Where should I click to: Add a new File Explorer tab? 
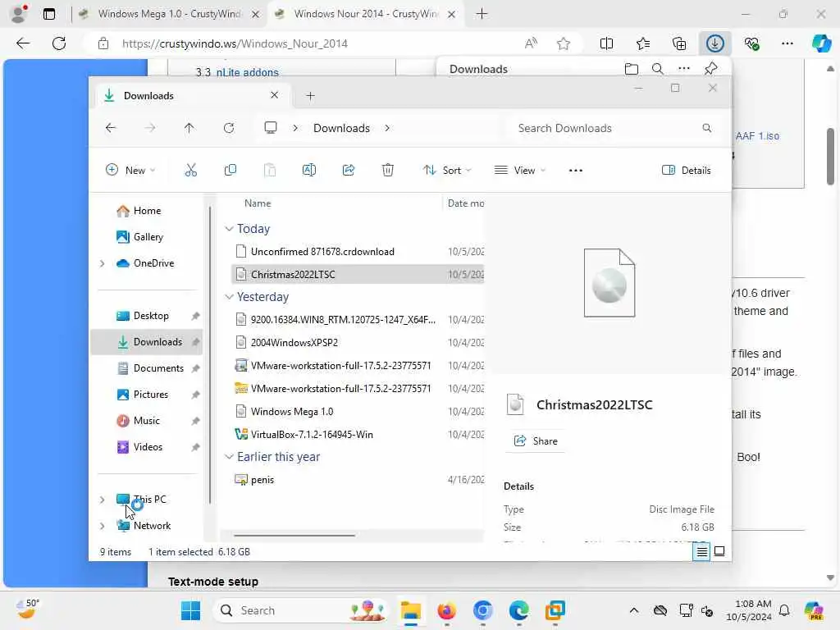[x=310, y=96]
